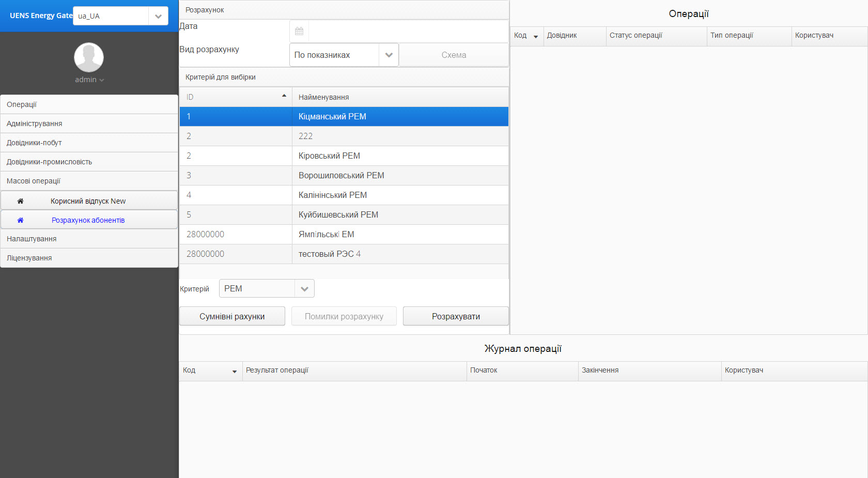The height and width of the screenshot is (478, 868).
Task: Click Користувач header in Операції table
Action: click(830, 36)
